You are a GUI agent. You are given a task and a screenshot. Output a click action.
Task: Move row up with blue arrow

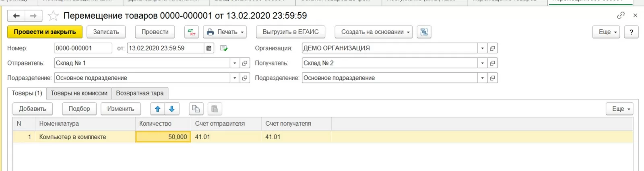pyautogui.click(x=158, y=109)
